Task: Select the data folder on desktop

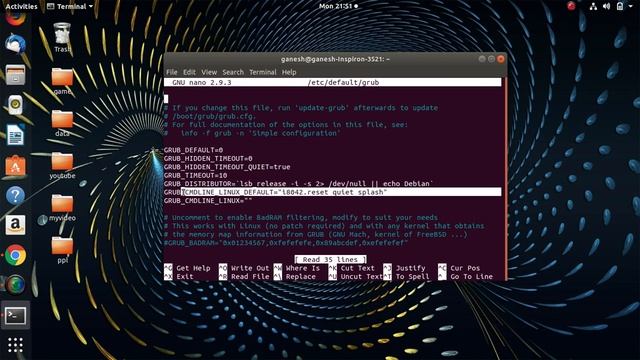Action: (x=62, y=123)
